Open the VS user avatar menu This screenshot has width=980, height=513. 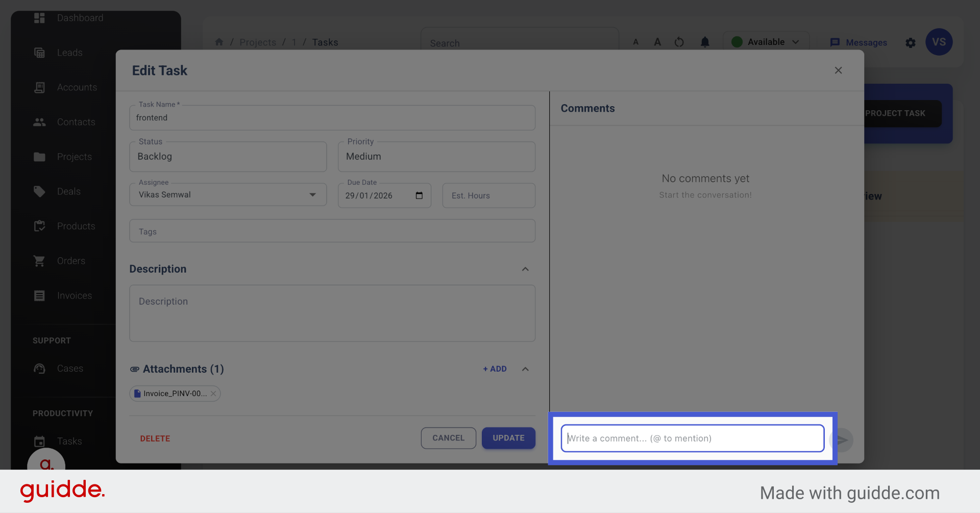coord(939,42)
